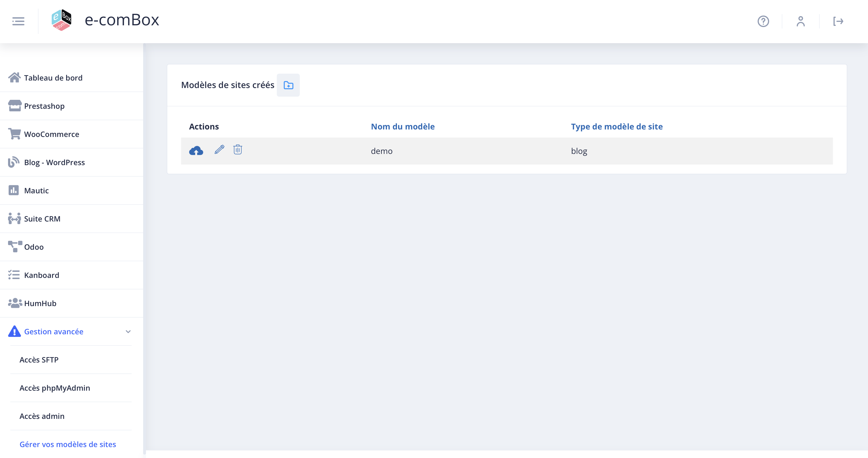The image size is (868, 458).
Task: Open WooCommerce in sidebar
Action: pos(51,134)
